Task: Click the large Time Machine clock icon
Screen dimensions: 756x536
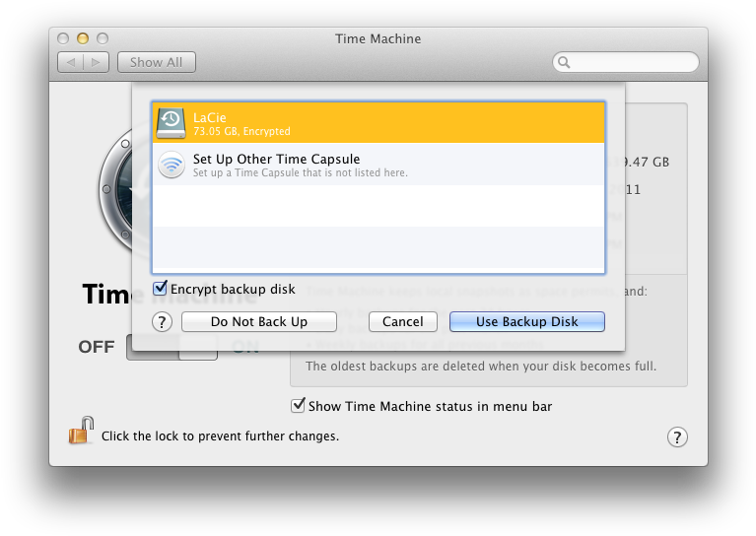Action: pos(115,189)
